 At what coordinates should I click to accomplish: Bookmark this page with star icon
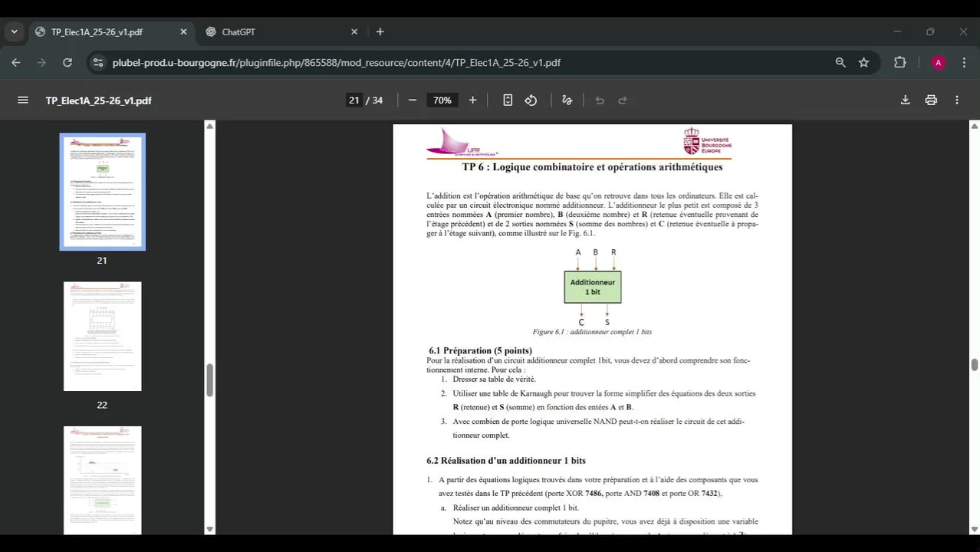[x=864, y=63]
